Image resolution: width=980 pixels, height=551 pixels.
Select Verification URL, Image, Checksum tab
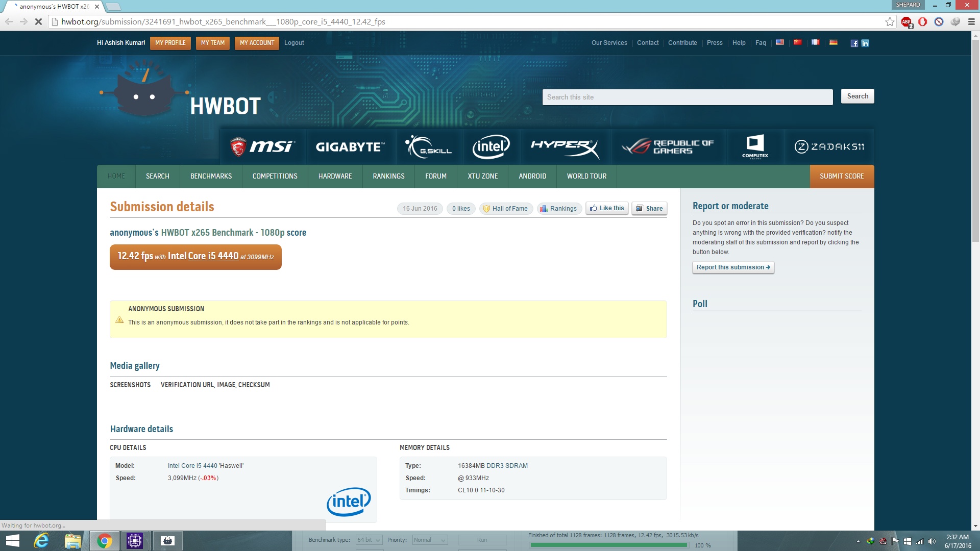[x=215, y=385]
